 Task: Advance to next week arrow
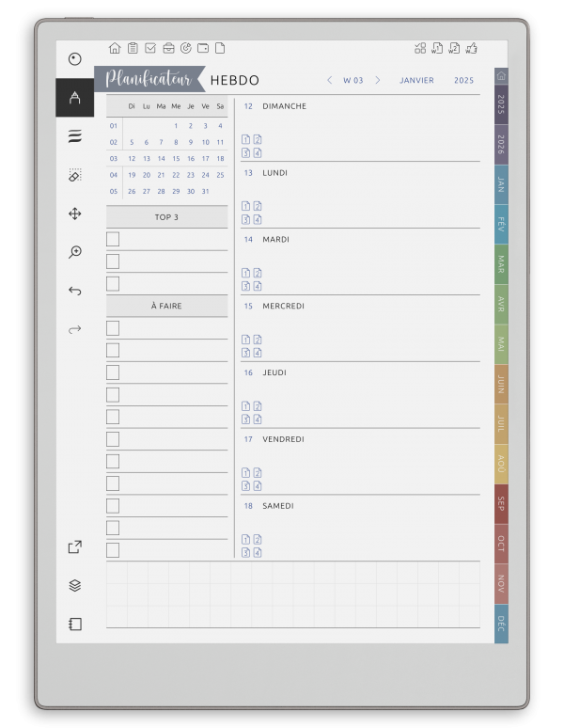pos(378,80)
